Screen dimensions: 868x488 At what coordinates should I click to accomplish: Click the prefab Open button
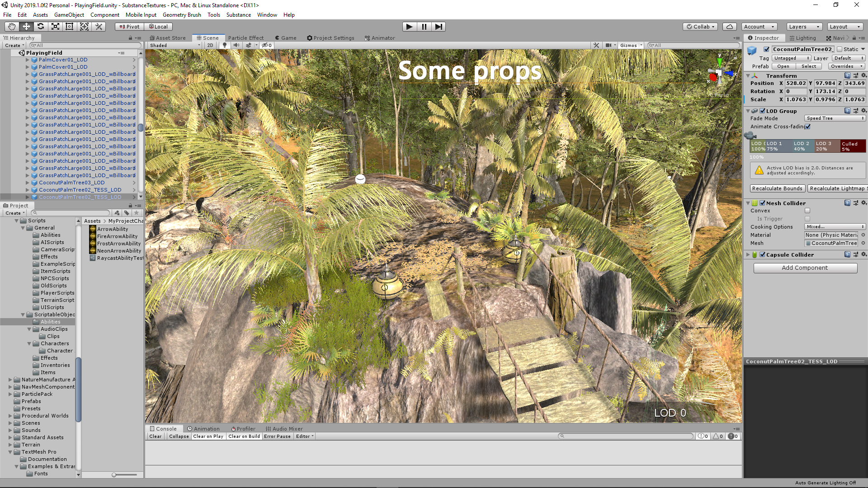[783, 66]
